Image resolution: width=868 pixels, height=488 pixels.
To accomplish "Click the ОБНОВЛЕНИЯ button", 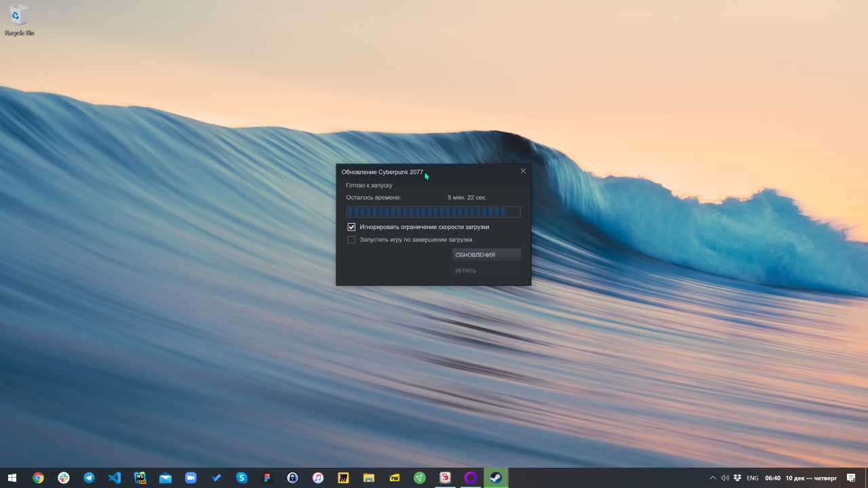I will (x=486, y=255).
